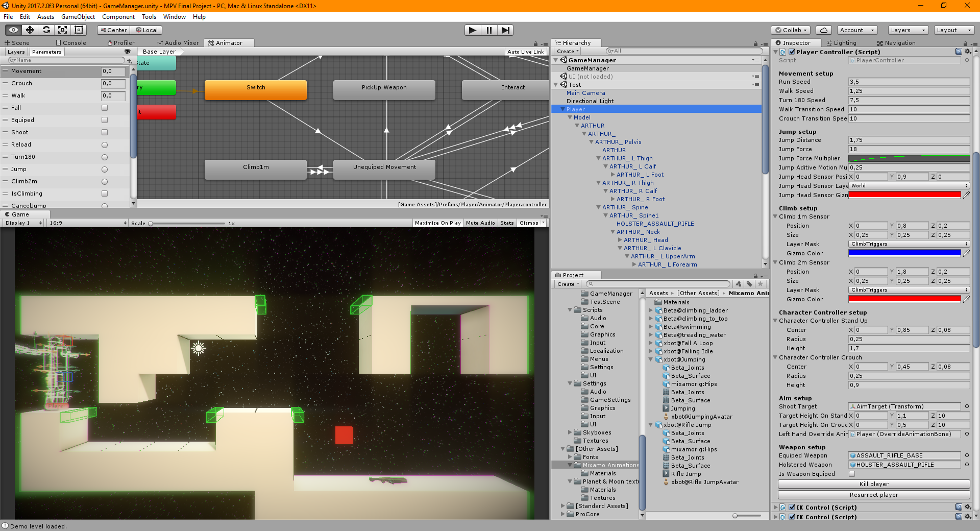Open the Jump Head Sensor Layer dropdown

click(909, 186)
